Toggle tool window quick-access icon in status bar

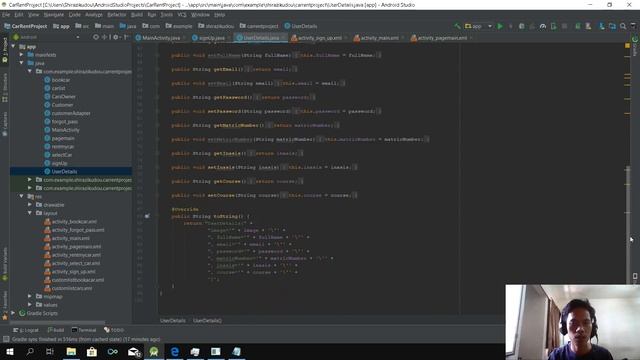[6, 339]
